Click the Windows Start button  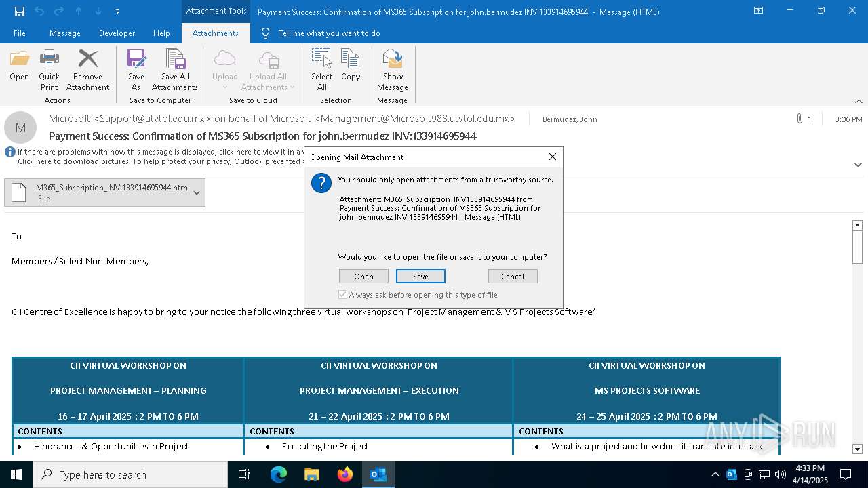click(16, 474)
